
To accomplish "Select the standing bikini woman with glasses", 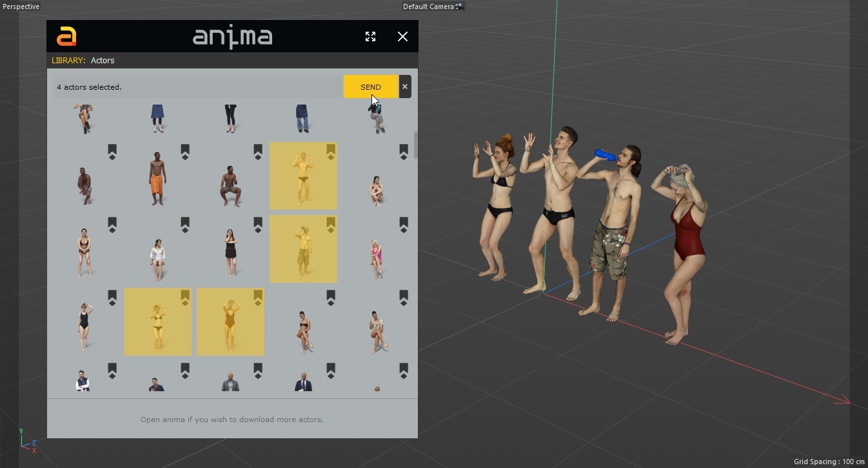I will click(x=84, y=253).
